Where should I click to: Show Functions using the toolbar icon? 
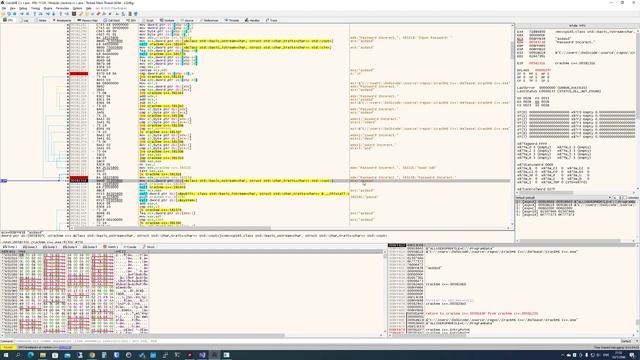(104, 14)
